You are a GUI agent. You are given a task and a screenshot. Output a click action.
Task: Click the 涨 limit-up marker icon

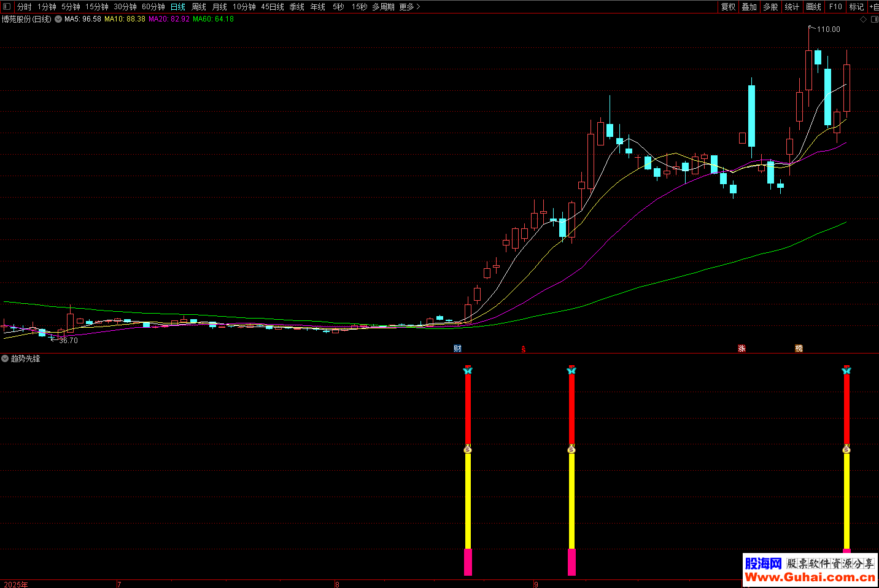click(742, 349)
